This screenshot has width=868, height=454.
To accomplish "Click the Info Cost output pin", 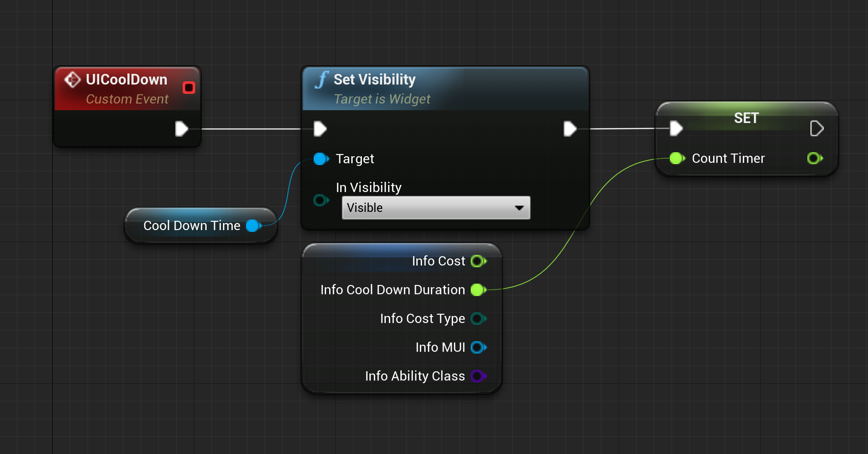I will pos(478,261).
